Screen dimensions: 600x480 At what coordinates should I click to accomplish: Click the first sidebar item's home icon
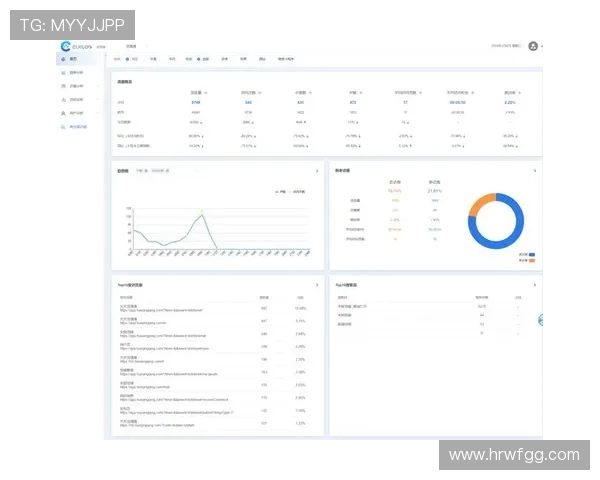[62, 59]
